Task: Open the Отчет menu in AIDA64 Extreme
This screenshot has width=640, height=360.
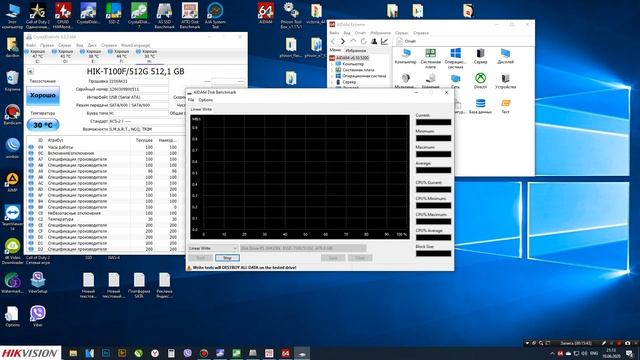Action: (360, 33)
